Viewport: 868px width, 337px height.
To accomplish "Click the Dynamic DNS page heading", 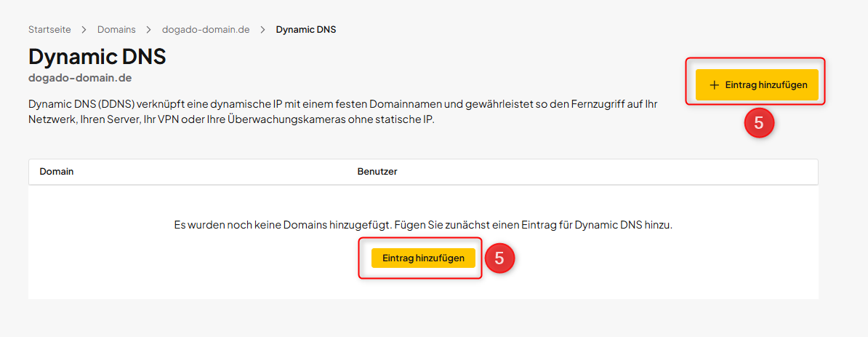I will (97, 56).
